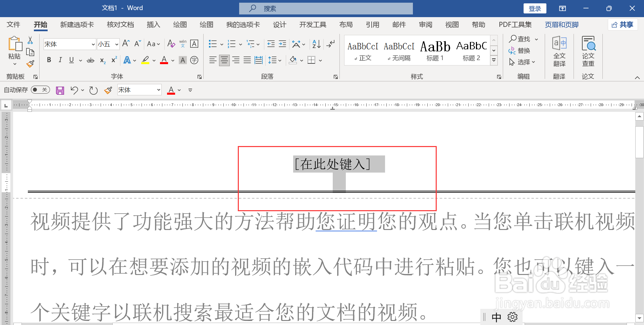This screenshot has width=644, height=325.
Task: Apply subscript formatting
Action: coord(103,60)
